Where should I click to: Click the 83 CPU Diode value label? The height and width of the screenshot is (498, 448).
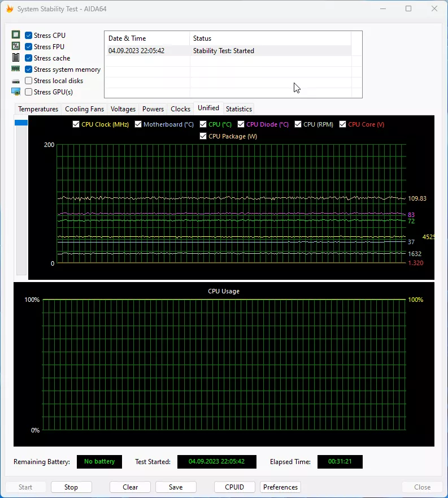pos(411,215)
